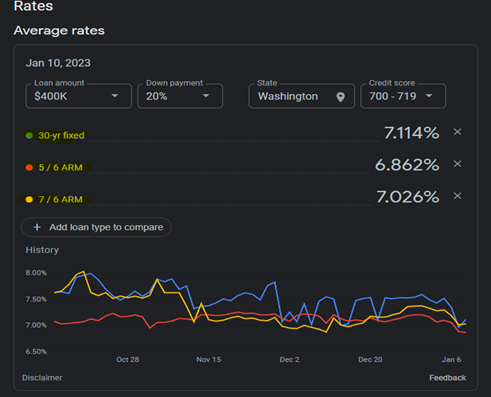Click Add loan type to compare button
491x397 pixels.
(96, 227)
